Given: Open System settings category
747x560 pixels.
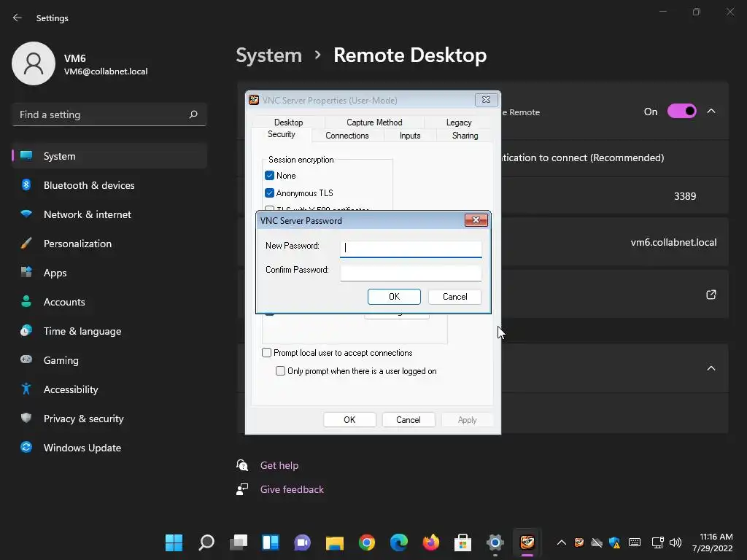Looking at the screenshot, I should 109,156.
